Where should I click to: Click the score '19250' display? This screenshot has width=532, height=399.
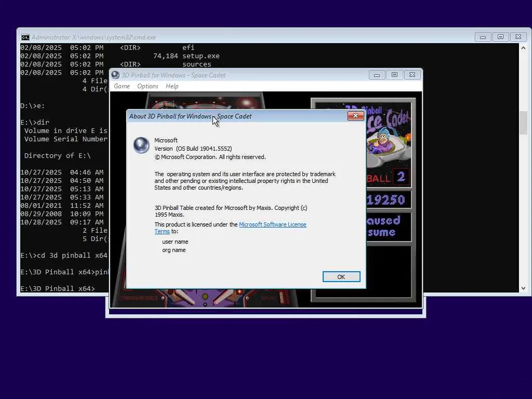coord(386,200)
